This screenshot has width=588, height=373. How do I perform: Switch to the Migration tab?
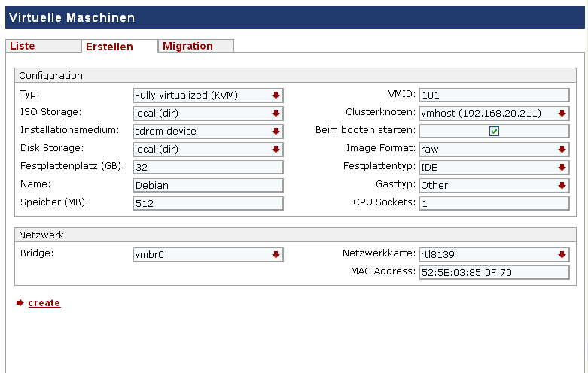[x=196, y=46]
